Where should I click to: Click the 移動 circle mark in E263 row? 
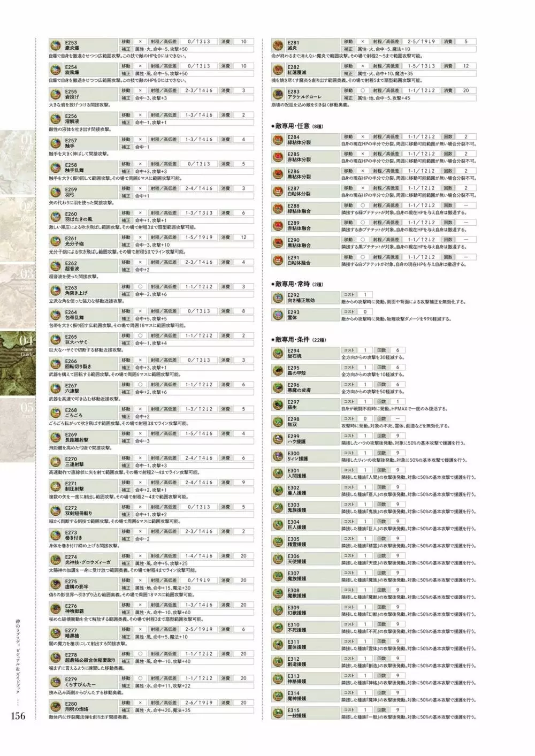click(x=140, y=287)
